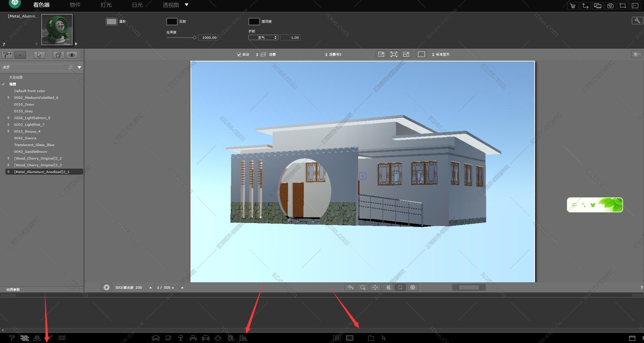This screenshot has height=343, width=644.
Task: Toggle the lamp lighting catalog icon
Action: coord(181,338)
